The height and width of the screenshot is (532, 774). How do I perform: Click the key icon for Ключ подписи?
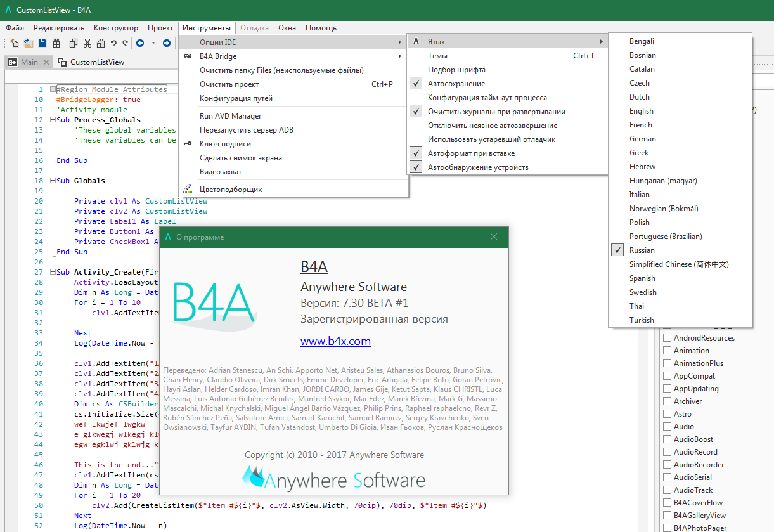click(188, 144)
